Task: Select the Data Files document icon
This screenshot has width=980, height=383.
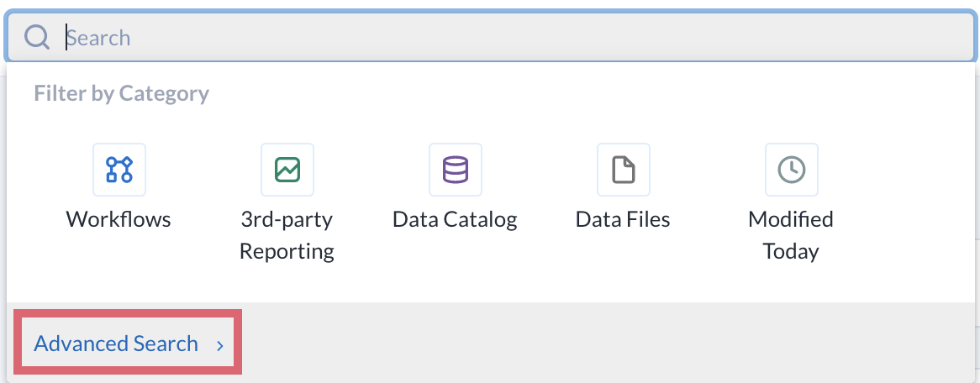Action: [624, 170]
